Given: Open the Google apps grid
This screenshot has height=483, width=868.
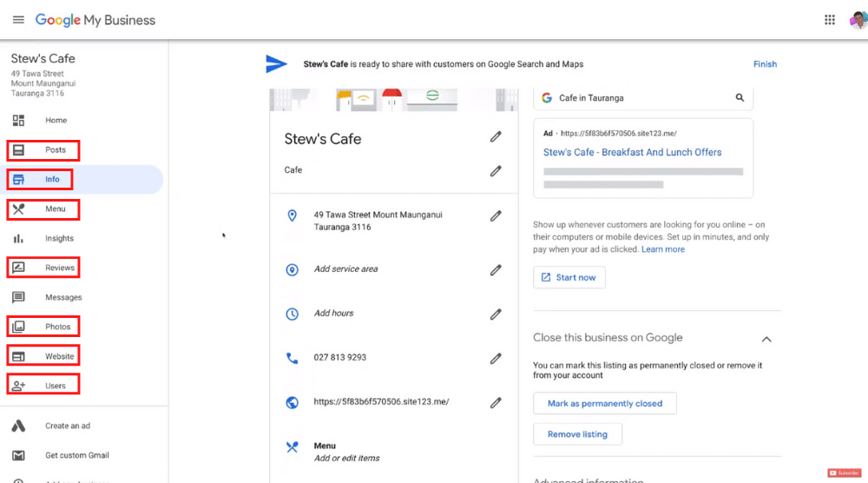Looking at the screenshot, I should point(829,20).
